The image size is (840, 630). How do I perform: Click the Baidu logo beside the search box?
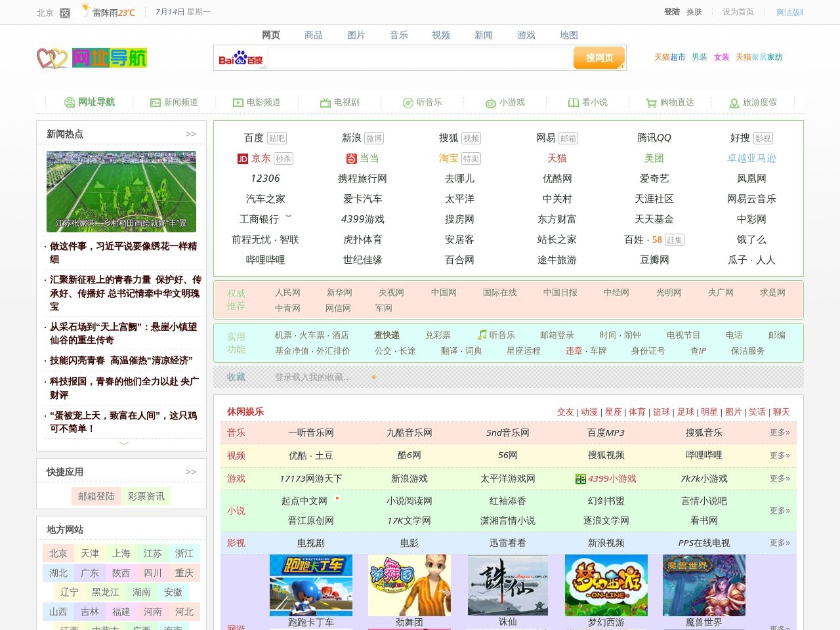[241, 58]
